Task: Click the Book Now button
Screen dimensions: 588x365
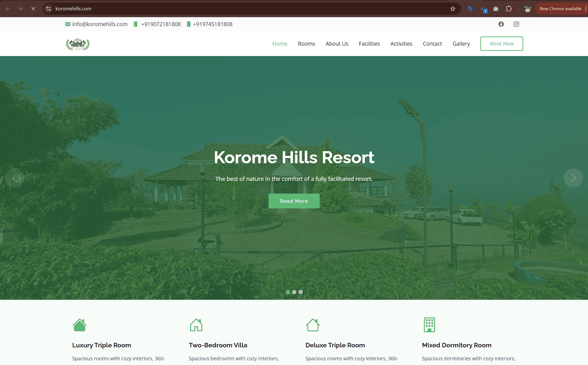Action: (x=502, y=44)
